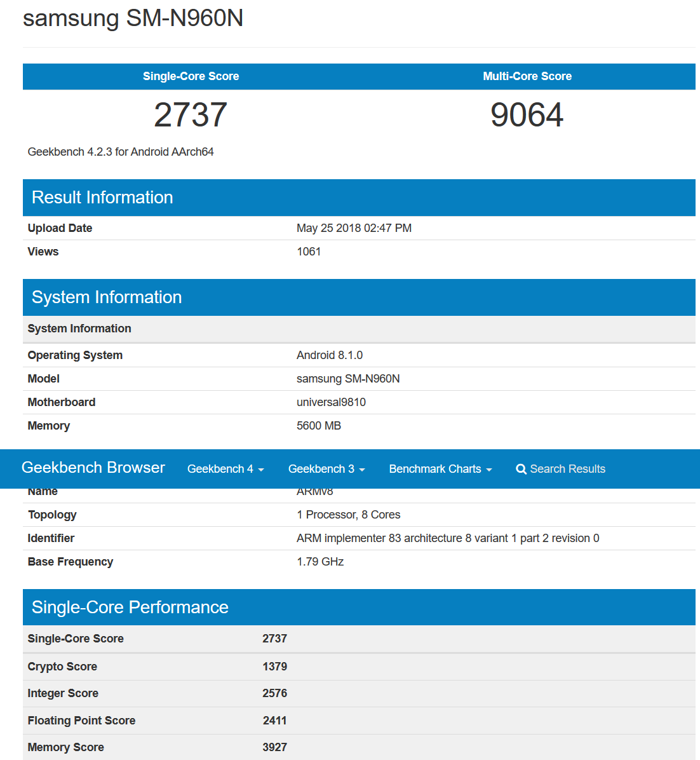The width and height of the screenshot is (700, 760).
Task: Click the Single-Core Performance section heading
Action: coord(130,607)
